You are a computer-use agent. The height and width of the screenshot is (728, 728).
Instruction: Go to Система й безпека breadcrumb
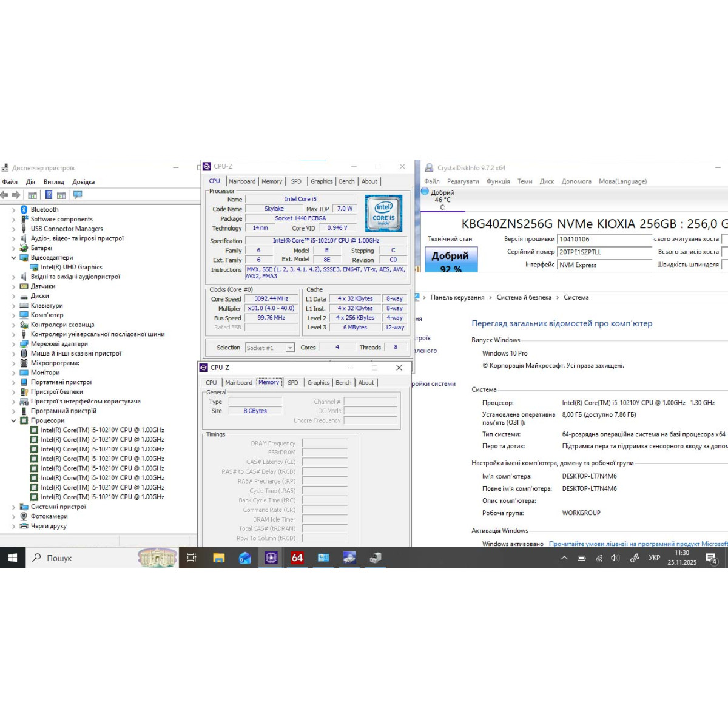[x=524, y=297]
